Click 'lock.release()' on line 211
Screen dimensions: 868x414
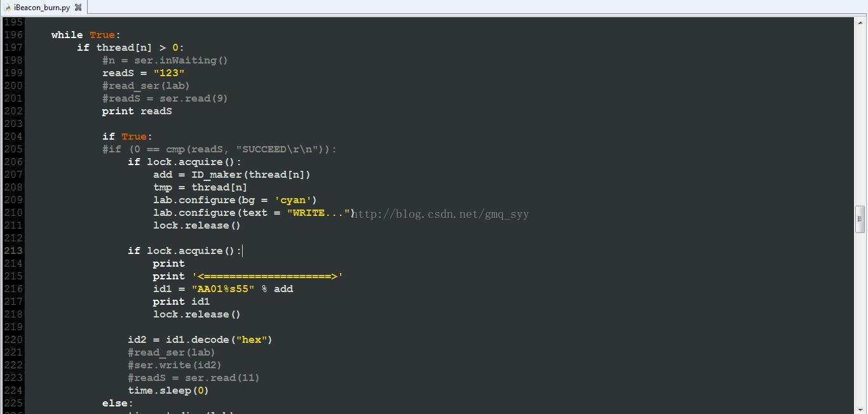point(197,225)
